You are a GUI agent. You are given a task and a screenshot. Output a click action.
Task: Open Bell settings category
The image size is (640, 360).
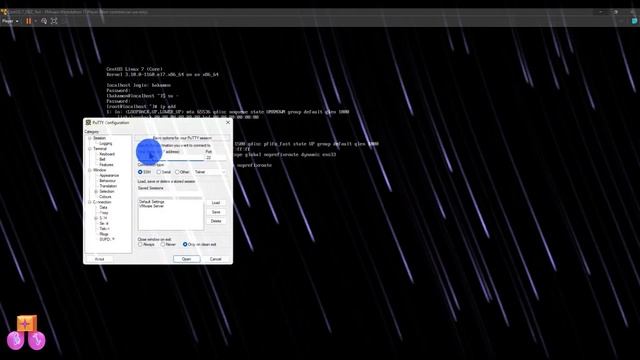[102, 160]
